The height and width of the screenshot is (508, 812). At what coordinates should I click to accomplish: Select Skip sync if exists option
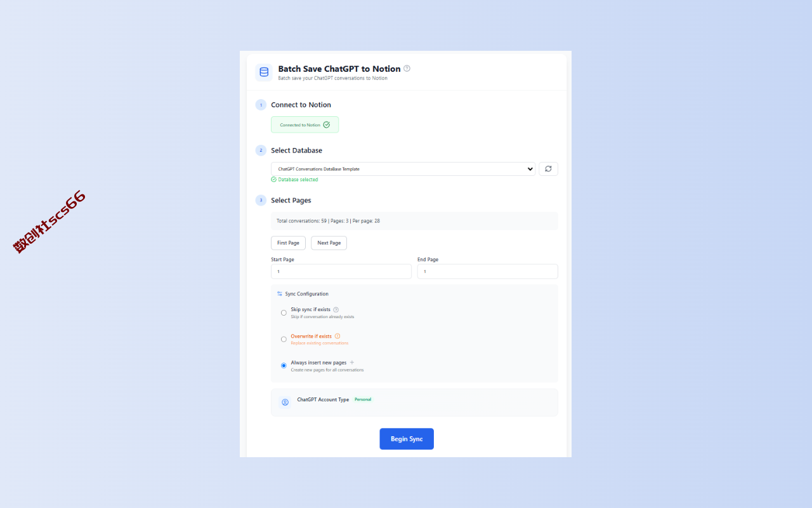tap(284, 312)
